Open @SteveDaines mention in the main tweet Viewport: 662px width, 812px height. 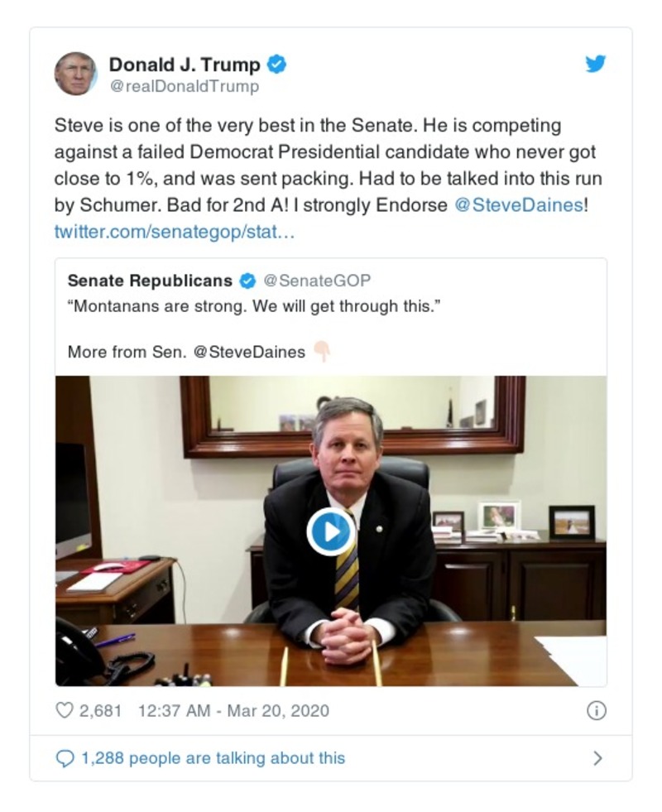click(519, 205)
